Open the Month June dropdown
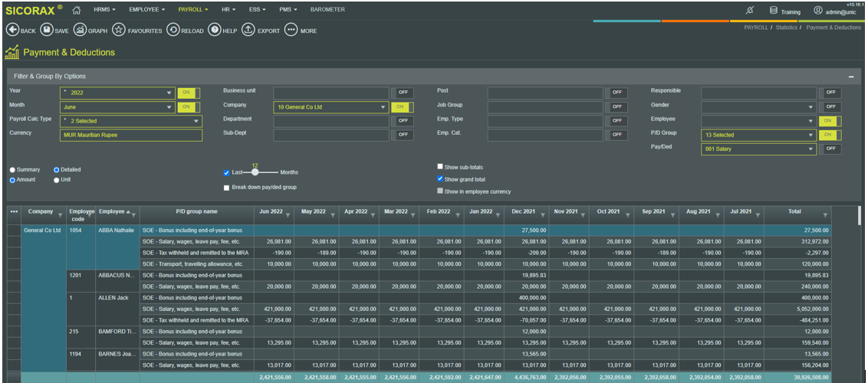868x383 pixels. 117,107
